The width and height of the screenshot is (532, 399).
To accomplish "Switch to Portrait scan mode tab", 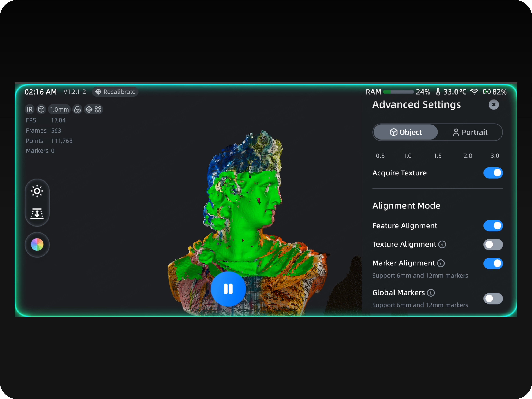I will point(470,132).
